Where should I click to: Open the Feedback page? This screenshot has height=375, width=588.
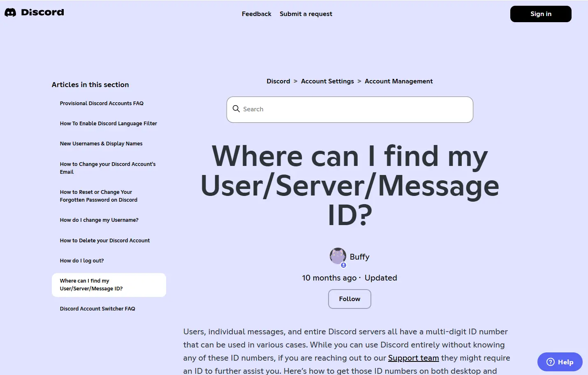click(256, 14)
